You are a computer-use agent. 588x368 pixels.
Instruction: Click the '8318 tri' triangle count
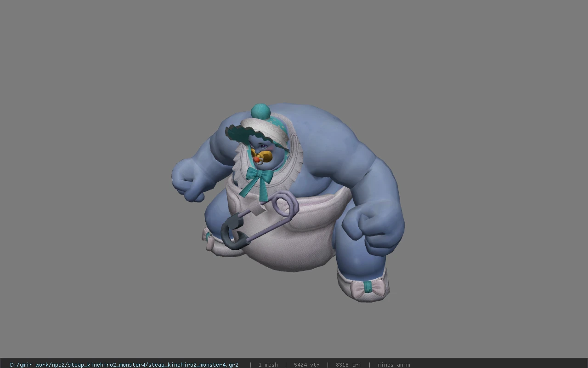click(x=348, y=365)
